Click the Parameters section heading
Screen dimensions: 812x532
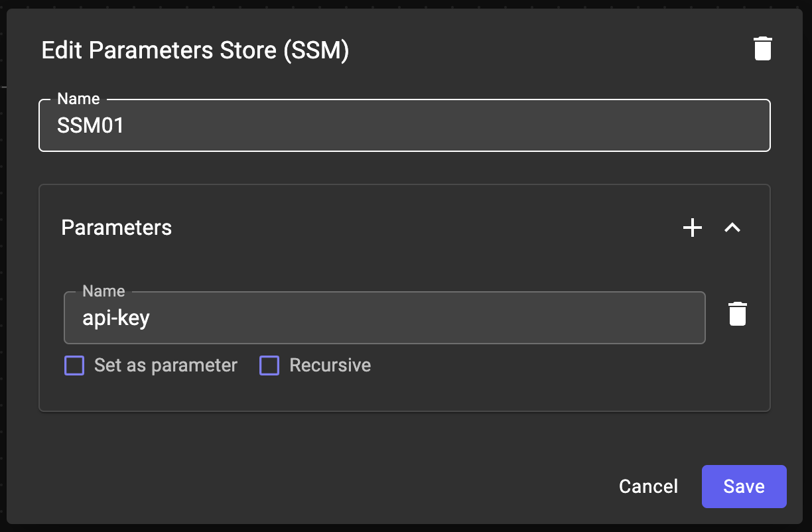pos(117,228)
